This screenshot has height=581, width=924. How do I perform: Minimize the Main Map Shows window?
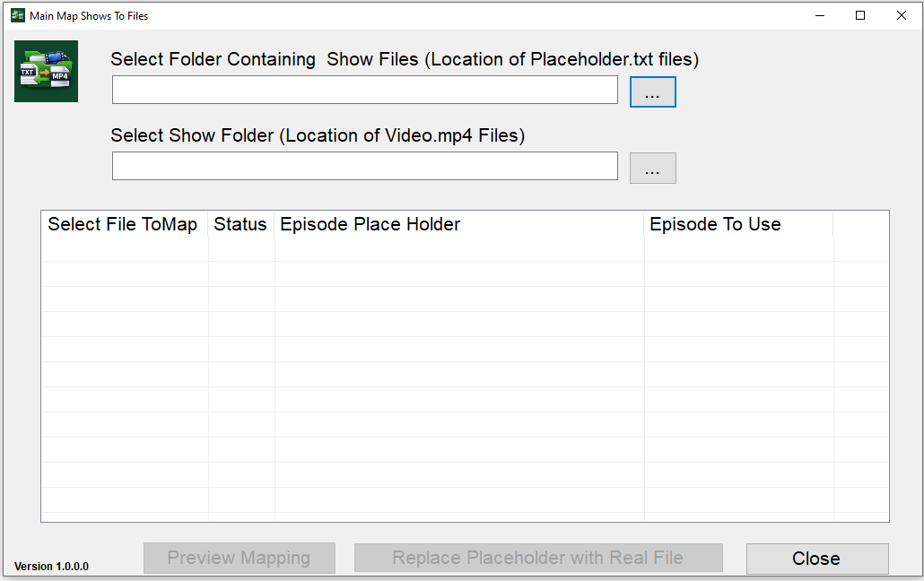(819, 15)
